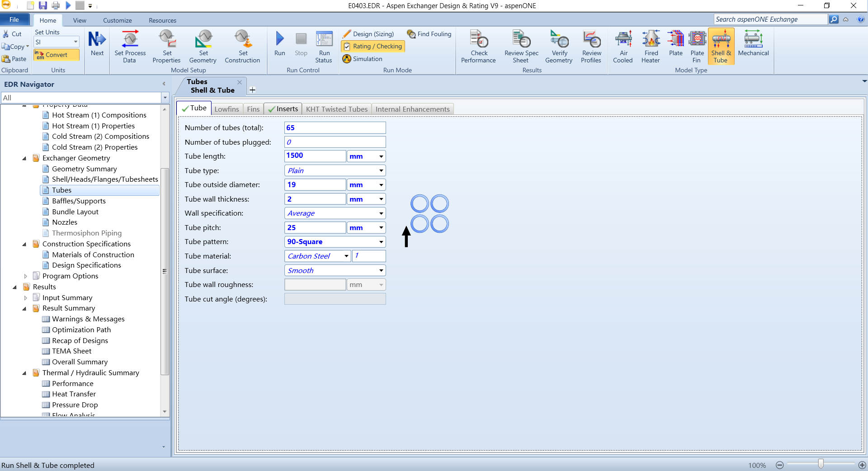
Task: Click the Next button icon
Action: (x=97, y=40)
